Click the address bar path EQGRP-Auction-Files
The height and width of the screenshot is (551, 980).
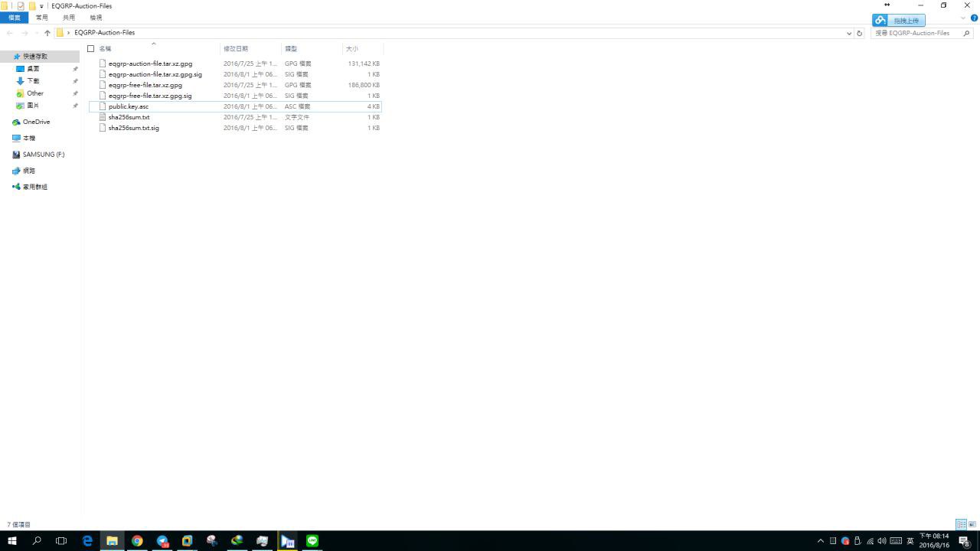point(104,33)
